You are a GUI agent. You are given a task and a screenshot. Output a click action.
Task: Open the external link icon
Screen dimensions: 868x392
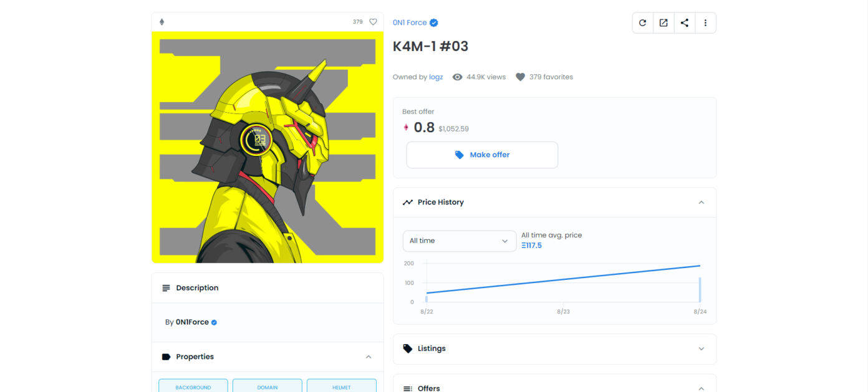coord(663,23)
